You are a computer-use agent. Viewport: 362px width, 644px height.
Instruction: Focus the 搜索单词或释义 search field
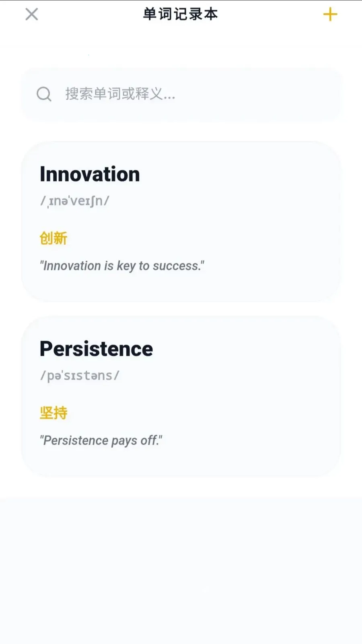point(181,94)
